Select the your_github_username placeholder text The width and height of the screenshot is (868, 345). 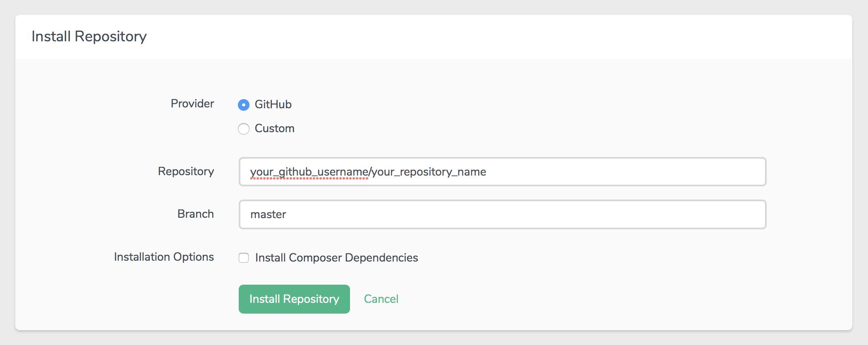308,171
